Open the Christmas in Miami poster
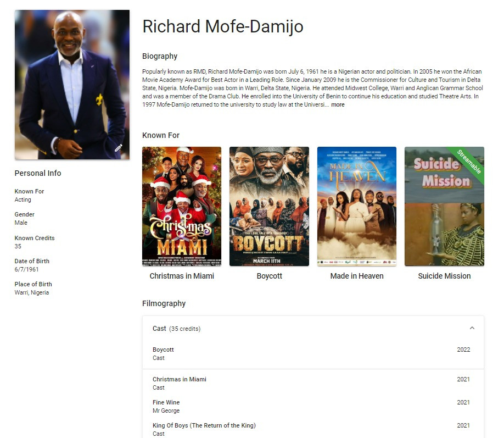The width and height of the screenshot is (504, 438). (x=182, y=206)
